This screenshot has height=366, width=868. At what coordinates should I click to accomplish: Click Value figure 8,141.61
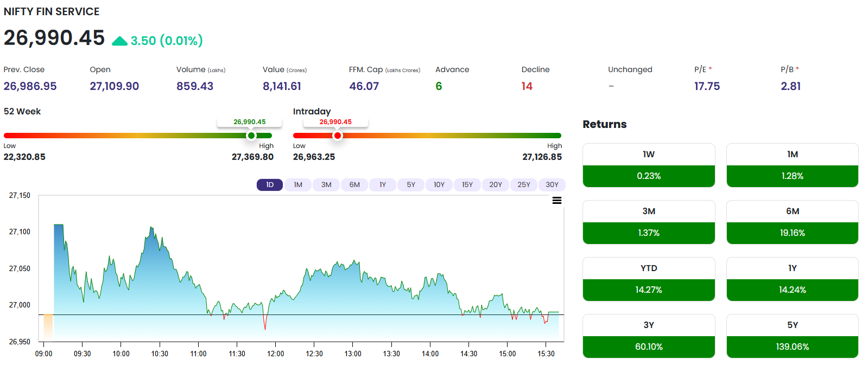282,86
